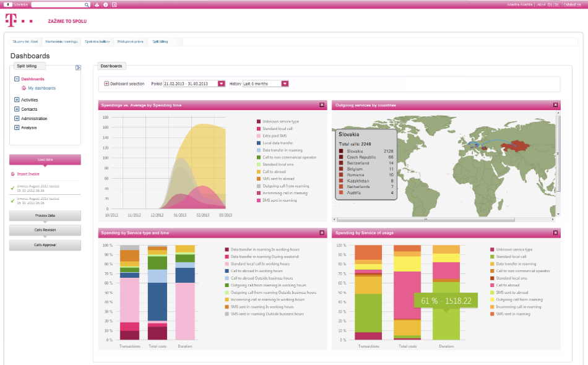Viewport: 588px width, 365px height.
Task: Click the search magnifier icon
Action: pos(87,4)
